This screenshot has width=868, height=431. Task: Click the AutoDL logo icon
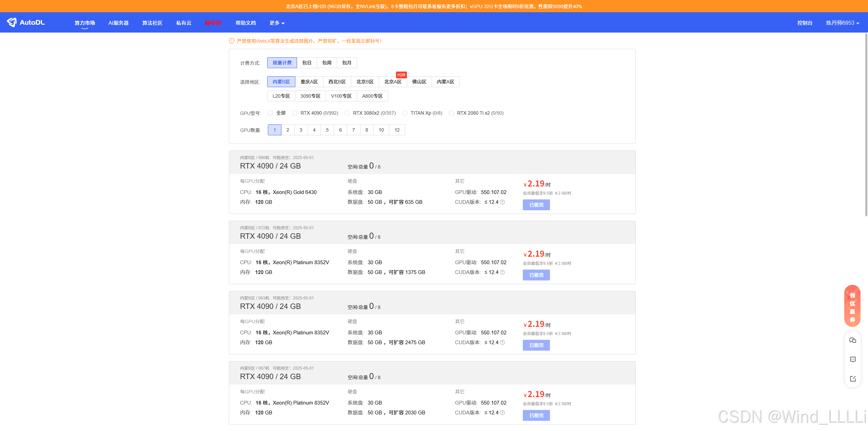tap(12, 22)
